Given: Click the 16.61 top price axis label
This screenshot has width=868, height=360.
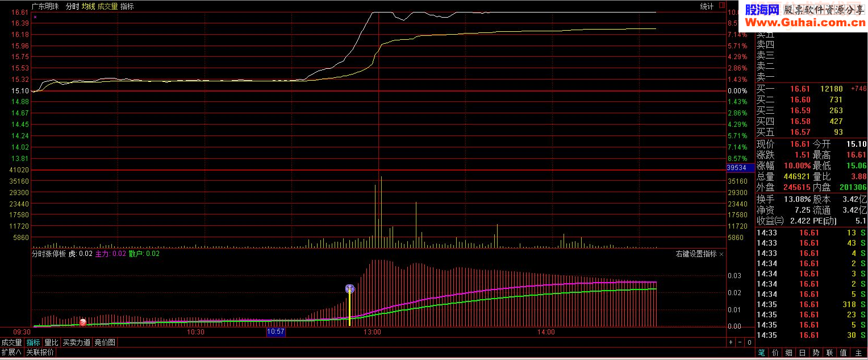Looking at the screenshot, I should tap(20, 13).
